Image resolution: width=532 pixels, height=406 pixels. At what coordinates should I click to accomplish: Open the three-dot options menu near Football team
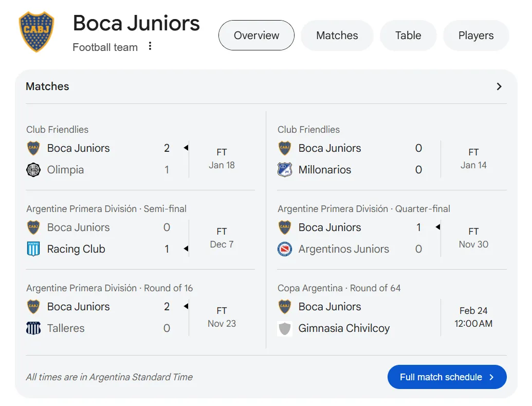(x=150, y=46)
